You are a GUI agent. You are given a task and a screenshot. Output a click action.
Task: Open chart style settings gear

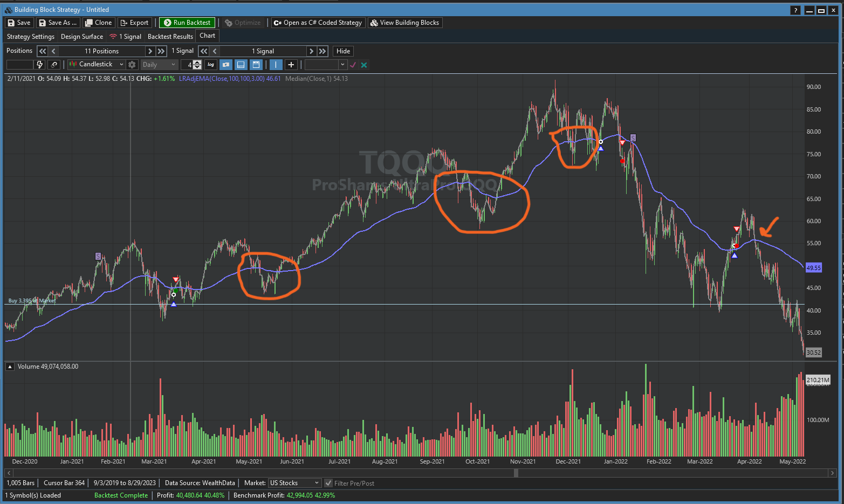pyautogui.click(x=132, y=65)
